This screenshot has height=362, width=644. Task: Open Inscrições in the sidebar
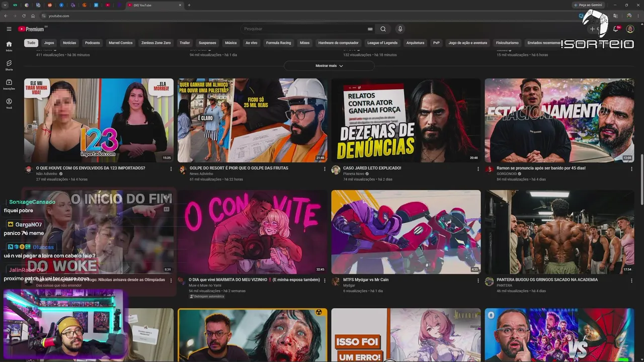tap(9, 84)
